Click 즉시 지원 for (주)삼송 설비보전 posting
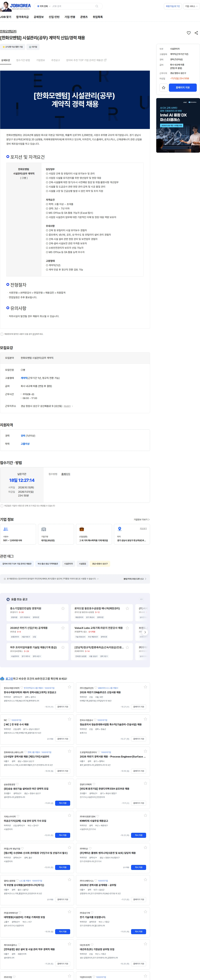Image resolution: width=200 pixels, height=980 pixels. 63,803
